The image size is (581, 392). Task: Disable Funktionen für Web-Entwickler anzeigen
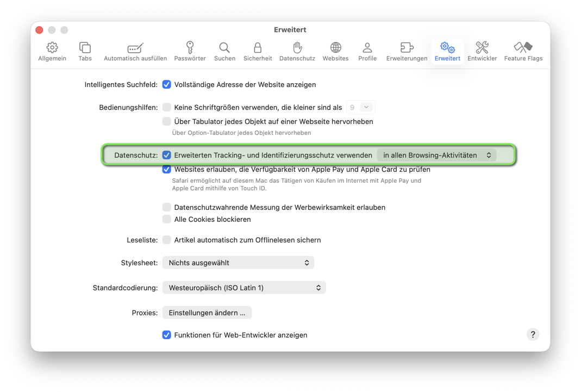(x=167, y=335)
